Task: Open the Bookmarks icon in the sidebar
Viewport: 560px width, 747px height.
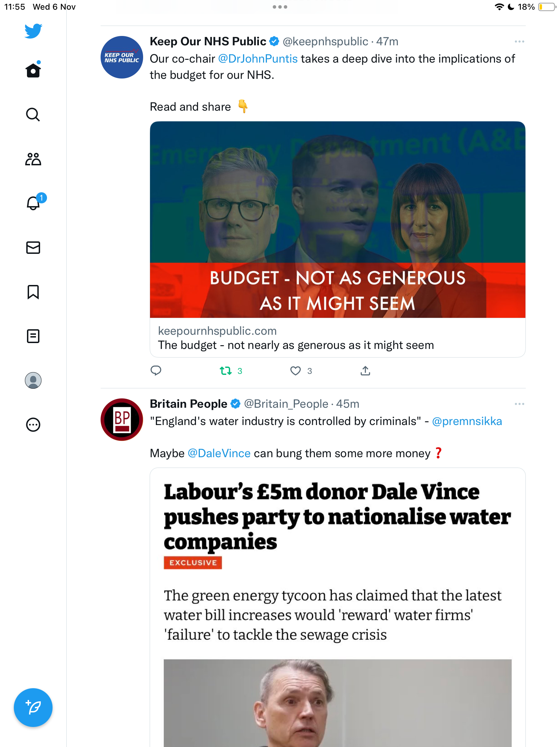Action: tap(33, 292)
